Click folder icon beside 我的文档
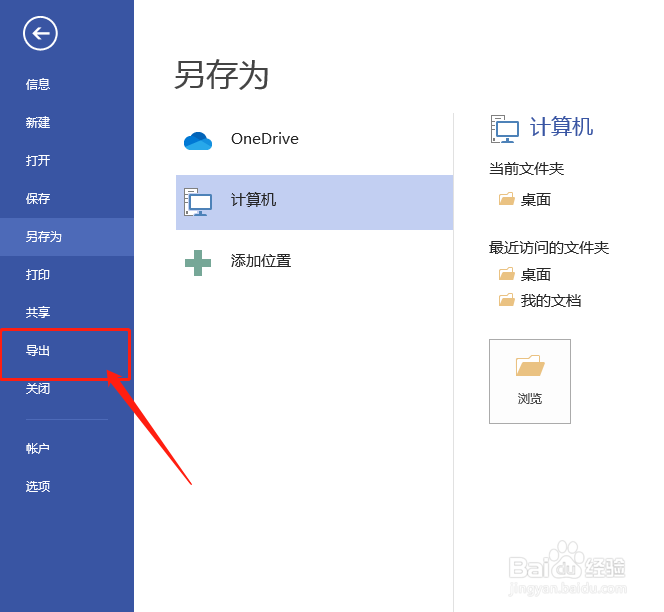The width and height of the screenshot is (664, 612). pos(506,300)
